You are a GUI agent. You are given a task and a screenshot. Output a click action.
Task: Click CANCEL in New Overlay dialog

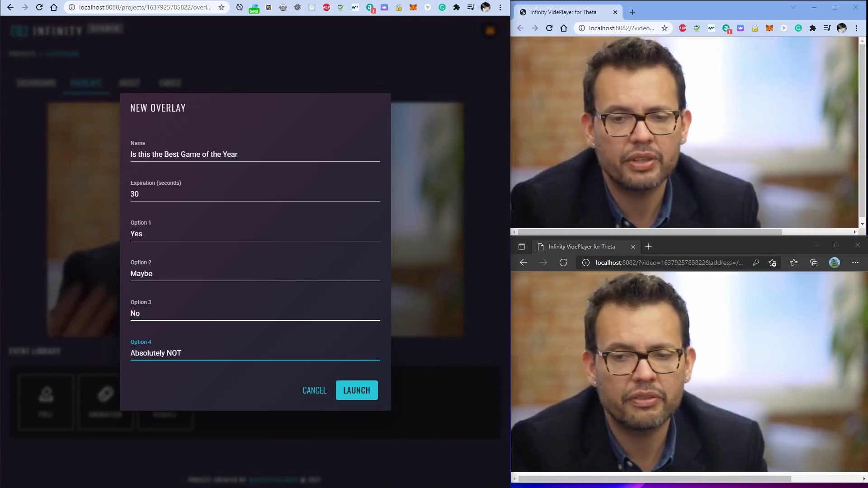tap(314, 390)
